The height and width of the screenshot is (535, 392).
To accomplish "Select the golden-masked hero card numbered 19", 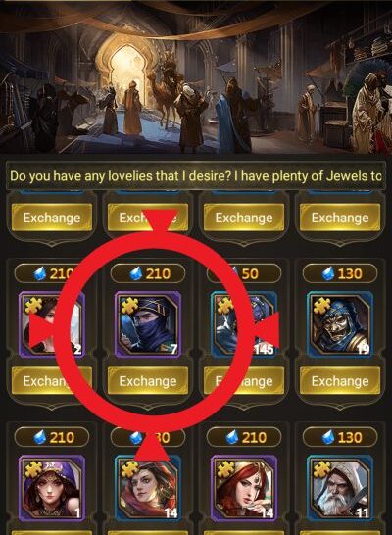I will [x=340, y=324].
